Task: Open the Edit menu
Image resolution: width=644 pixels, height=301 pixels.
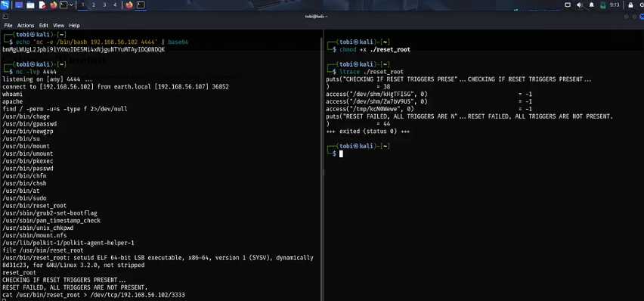Action: point(44,26)
